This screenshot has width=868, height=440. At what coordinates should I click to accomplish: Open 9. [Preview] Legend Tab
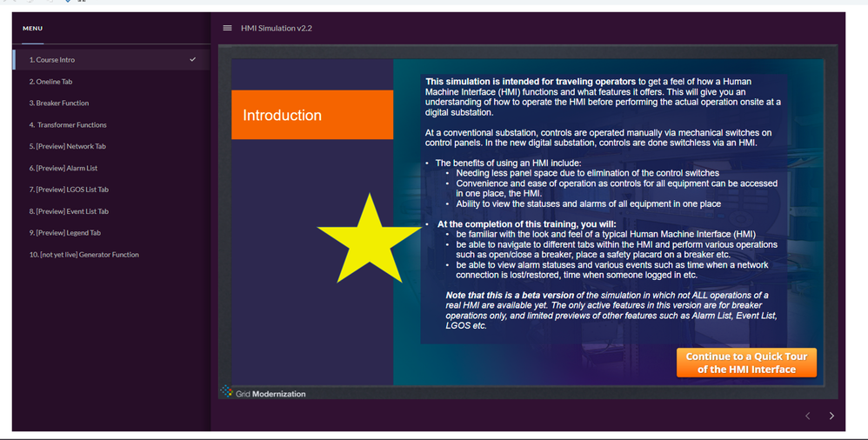tap(111, 232)
